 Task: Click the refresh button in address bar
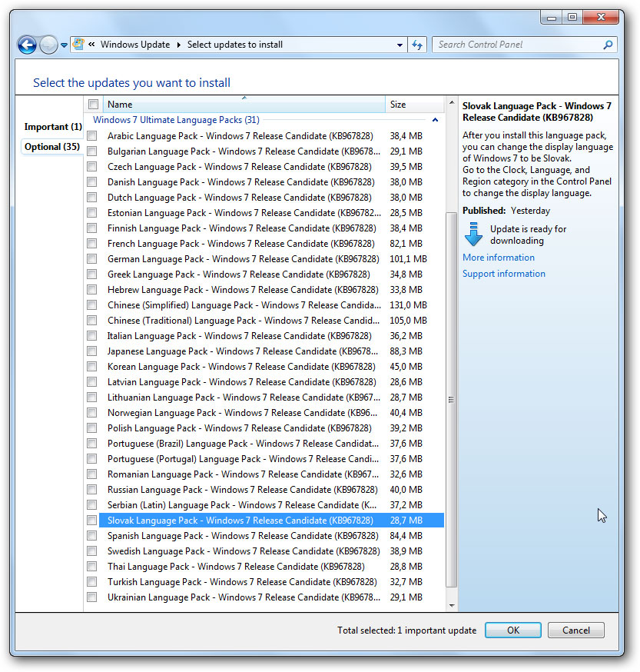pyautogui.click(x=417, y=45)
